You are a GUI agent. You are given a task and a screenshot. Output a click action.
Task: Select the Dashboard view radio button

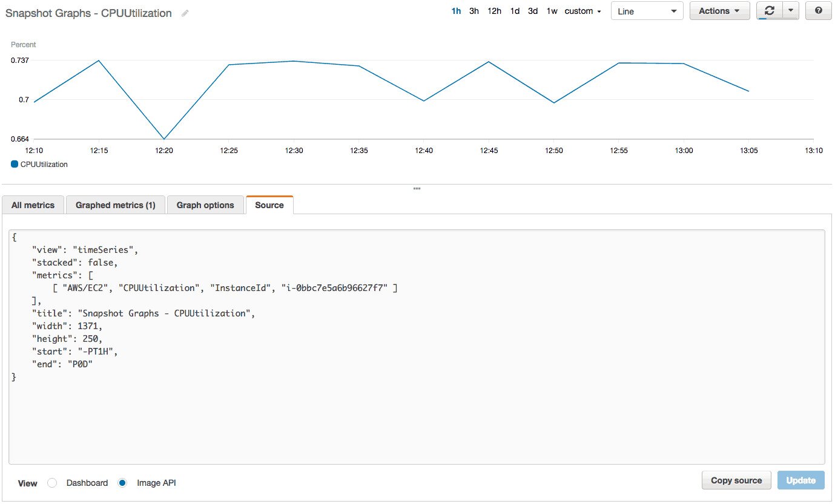click(x=53, y=483)
